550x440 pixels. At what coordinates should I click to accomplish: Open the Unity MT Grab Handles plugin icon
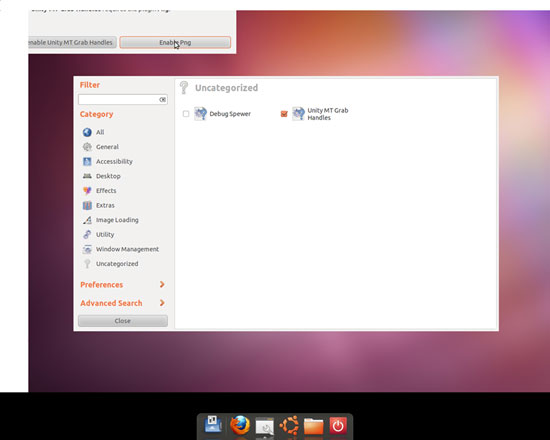click(x=298, y=114)
